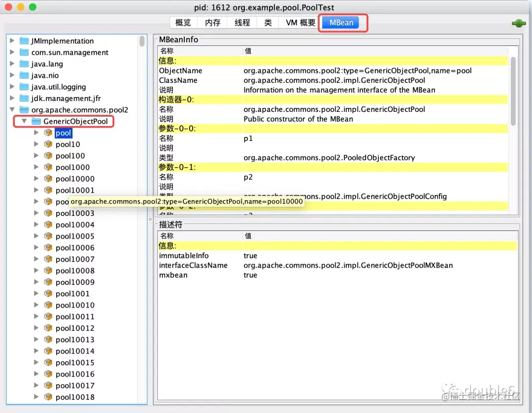The height and width of the screenshot is (413, 532).
Task: Select the pool10012 tree item
Action: click(75, 328)
